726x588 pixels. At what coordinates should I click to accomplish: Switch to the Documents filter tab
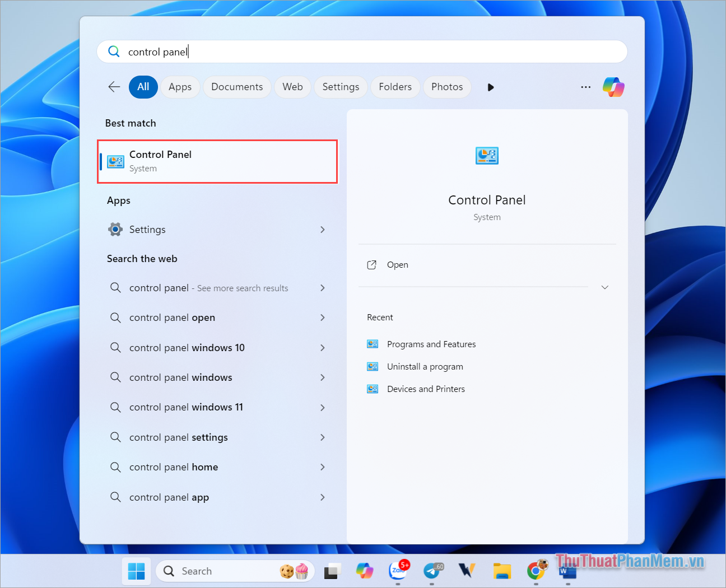click(237, 87)
